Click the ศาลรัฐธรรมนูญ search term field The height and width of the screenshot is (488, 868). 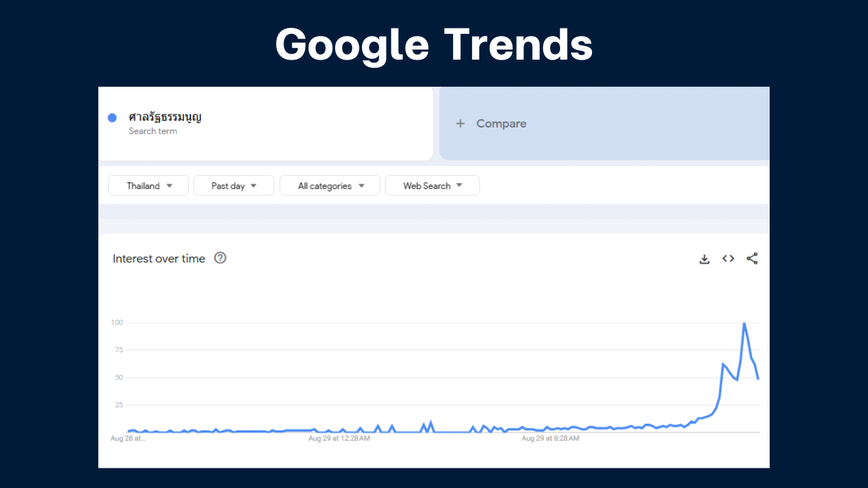[165, 117]
